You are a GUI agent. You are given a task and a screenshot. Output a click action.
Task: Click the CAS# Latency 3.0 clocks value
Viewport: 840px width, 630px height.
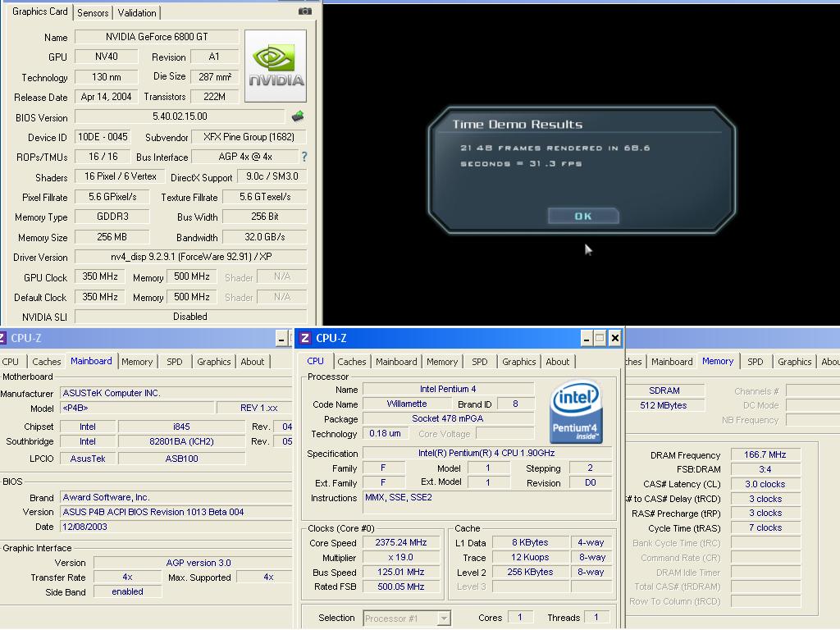click(x=765, y=484)
